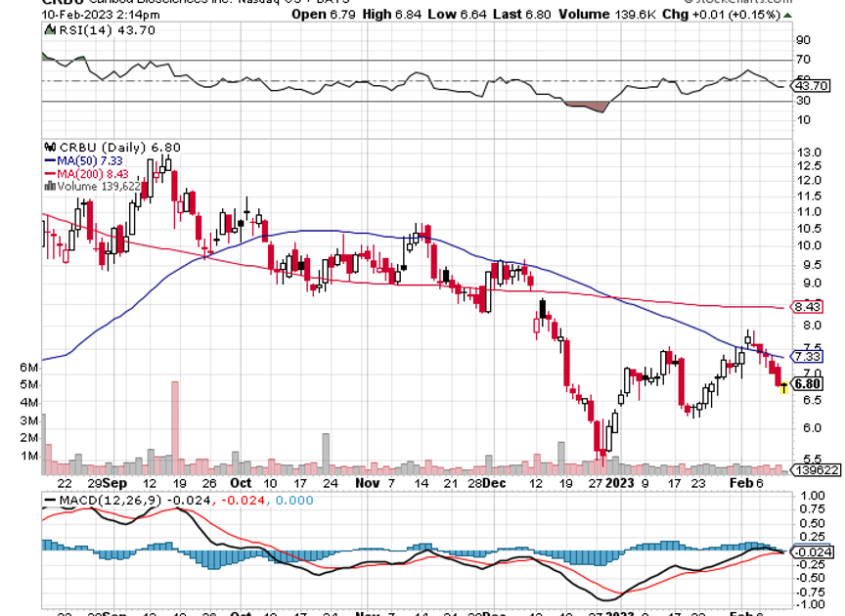
Task: Click the tallest pink volume bar near Sep 19
Action: 175,428
